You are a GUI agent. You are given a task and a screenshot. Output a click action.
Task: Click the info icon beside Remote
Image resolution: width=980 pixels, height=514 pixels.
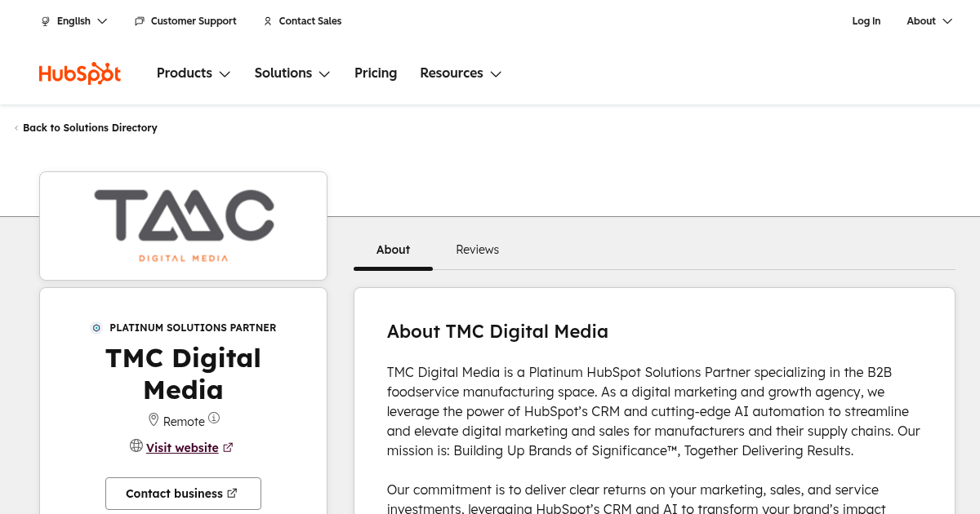click(x=214, y=419)
